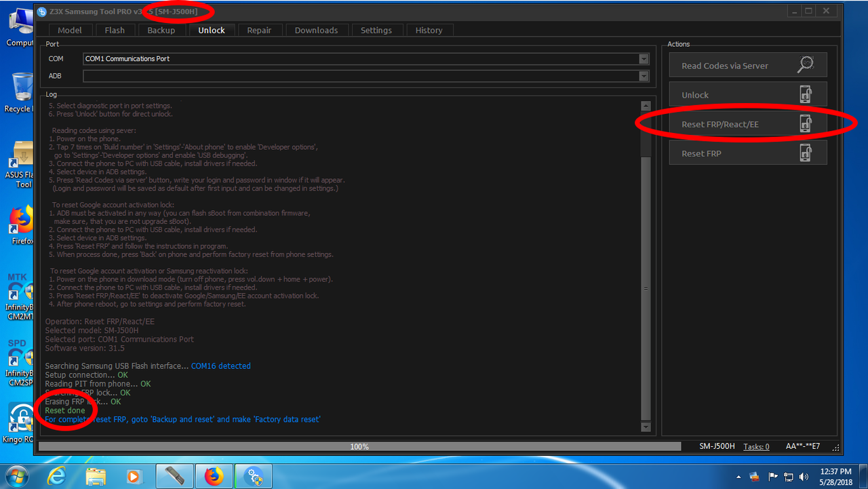Click the log scrollbar thumb
Image resolution: width=868 pixels, height=489 pixels.
click(646, 288)
